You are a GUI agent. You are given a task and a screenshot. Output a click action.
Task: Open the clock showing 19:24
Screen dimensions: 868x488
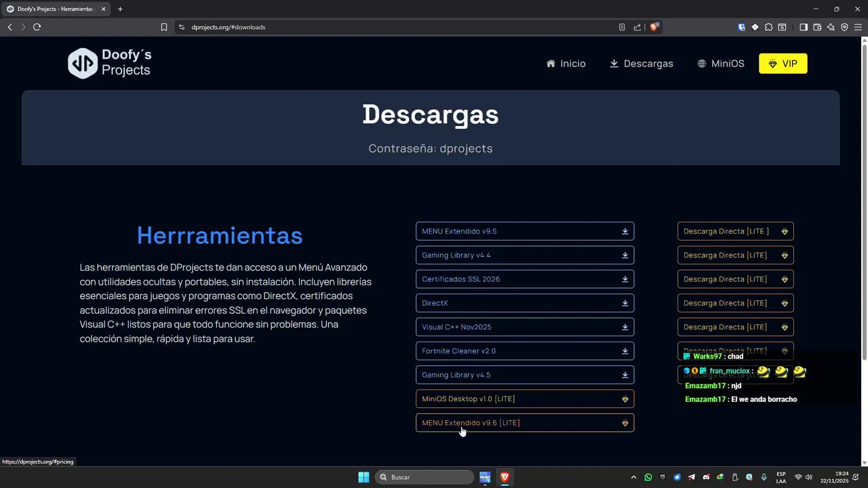[834, 477]
